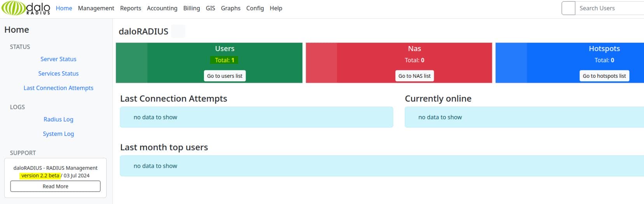Click the 'Users' card title
The height and width of the screenshot is (204, 644).
225,49
